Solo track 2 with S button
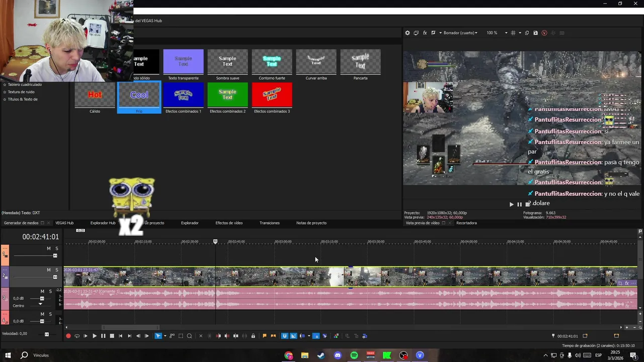This screenshot has width=644, height=362. 57,270
